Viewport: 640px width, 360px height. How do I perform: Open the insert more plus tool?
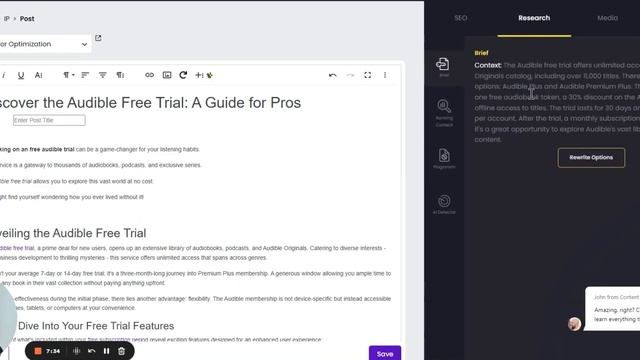(199, 75)
